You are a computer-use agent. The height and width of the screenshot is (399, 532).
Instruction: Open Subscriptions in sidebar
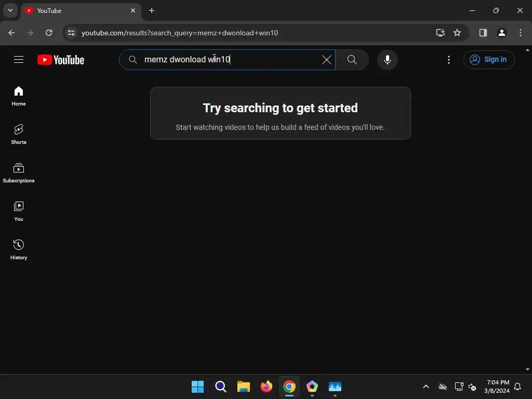pyautogui.click(x=19, y=173)
